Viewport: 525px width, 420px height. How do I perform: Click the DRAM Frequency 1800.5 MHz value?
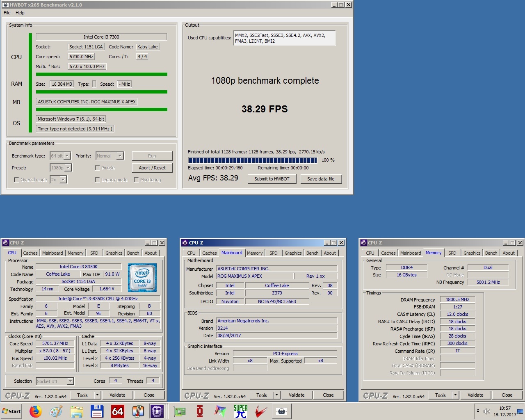[457, 300]
